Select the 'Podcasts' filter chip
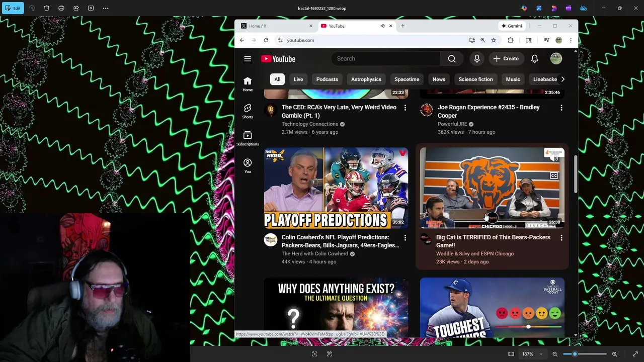The height and width of the screenshot is (362, 644). click(327, 79)
